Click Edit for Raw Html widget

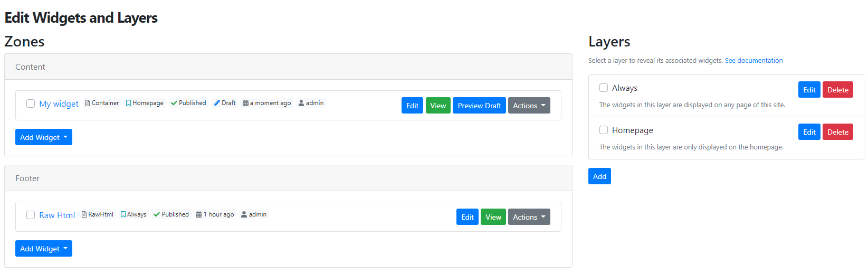click(468, 217)
